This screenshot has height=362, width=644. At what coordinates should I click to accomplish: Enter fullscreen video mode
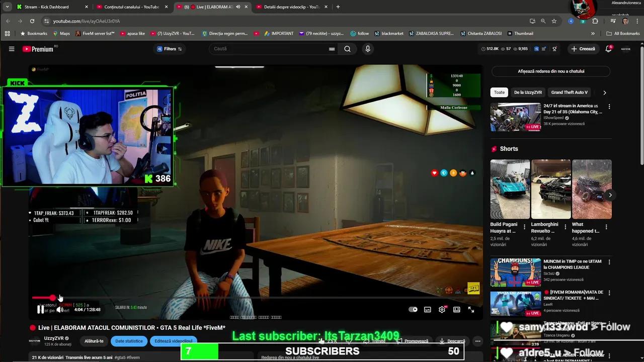[471, 310]
